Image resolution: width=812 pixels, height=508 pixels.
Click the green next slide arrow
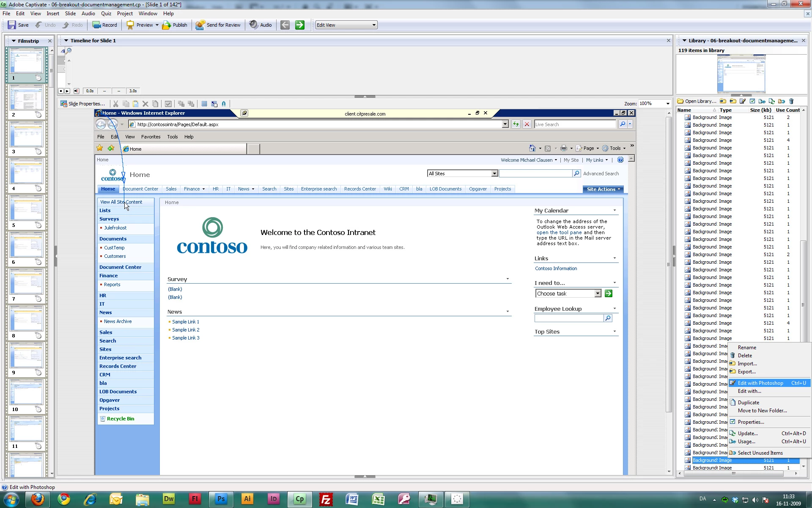(299, 25)
